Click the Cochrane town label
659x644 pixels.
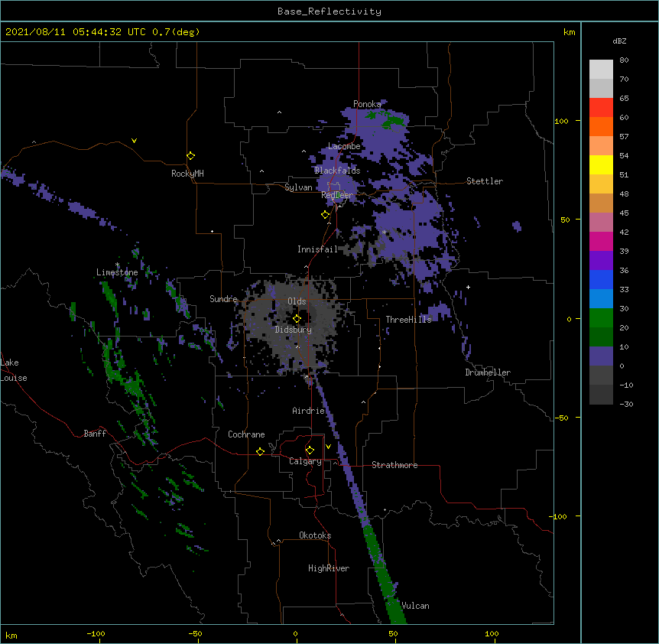[246, 434]
